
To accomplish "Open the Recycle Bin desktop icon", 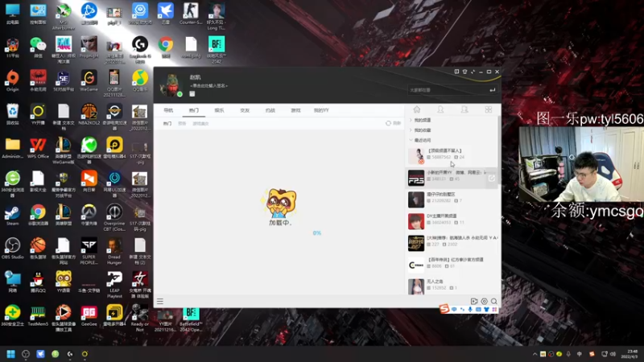I will pyautogui.click(x=12, y=114).
